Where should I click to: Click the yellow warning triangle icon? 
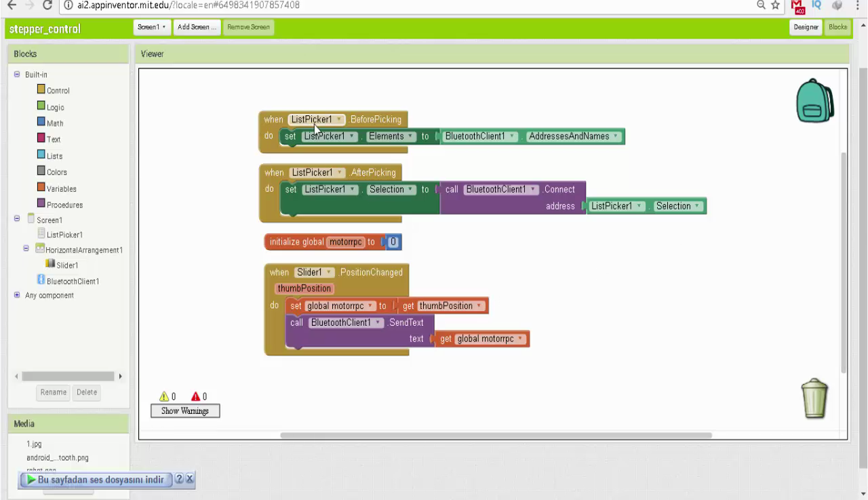(x=163, y=397)
